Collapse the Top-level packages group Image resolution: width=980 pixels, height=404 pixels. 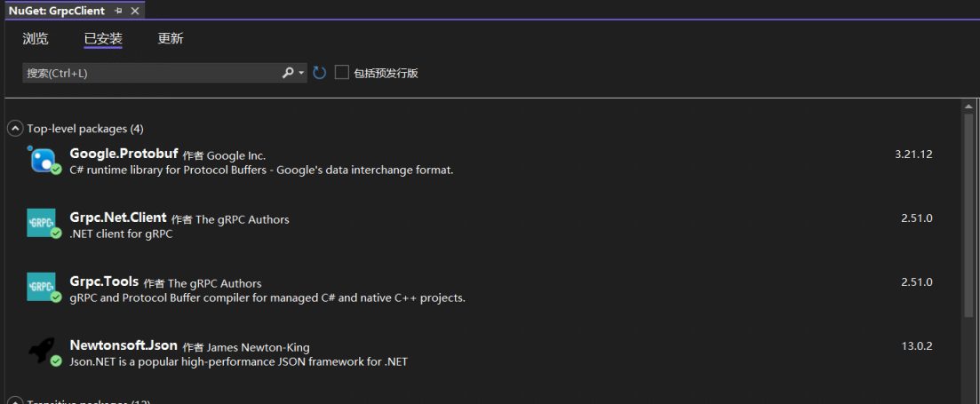[x=15, y=129]
